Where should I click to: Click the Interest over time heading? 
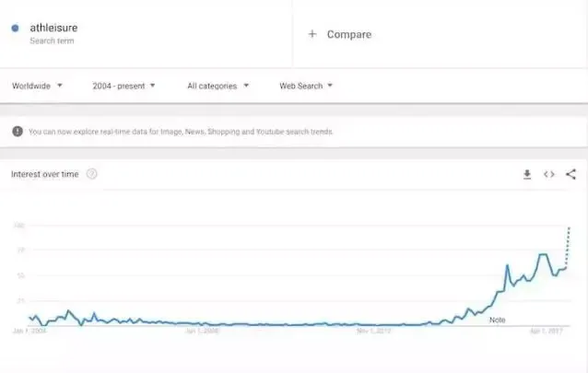[x=45, y=174]
